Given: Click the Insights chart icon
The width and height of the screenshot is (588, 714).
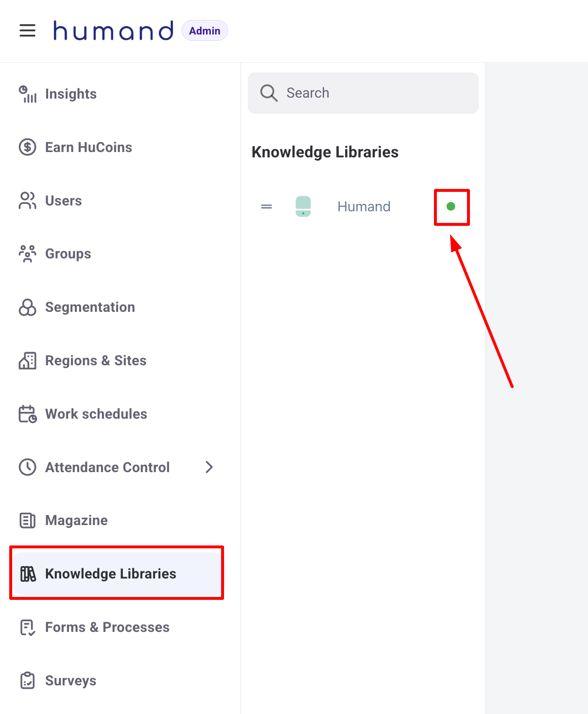Looking at the screenshot, I should point(28,94).
